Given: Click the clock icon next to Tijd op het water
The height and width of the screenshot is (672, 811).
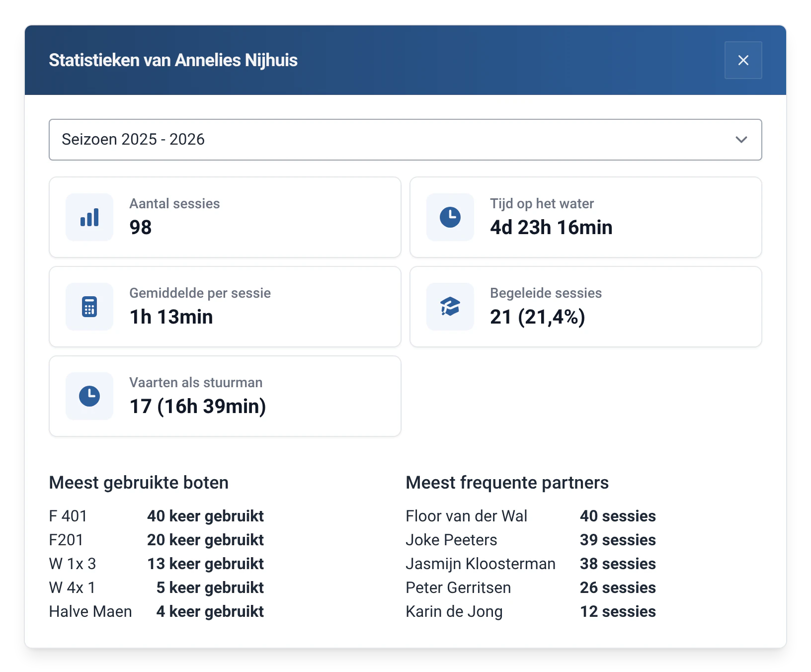Looking at the screenshot, I should click(x=450, y=217).
